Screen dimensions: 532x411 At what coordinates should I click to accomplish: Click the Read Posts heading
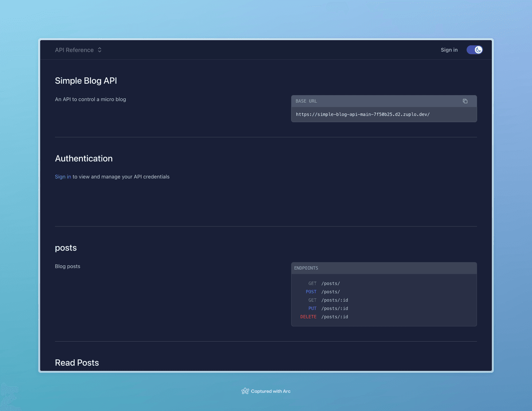[x=77, y=362]
